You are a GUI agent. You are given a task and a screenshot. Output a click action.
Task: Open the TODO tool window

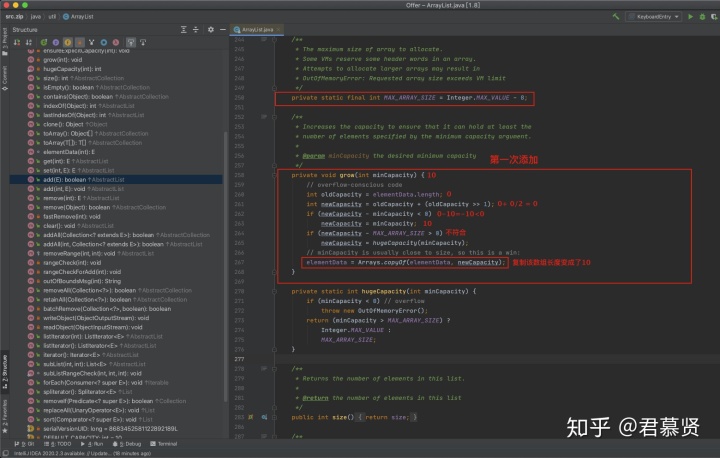(x=57, y=444)
